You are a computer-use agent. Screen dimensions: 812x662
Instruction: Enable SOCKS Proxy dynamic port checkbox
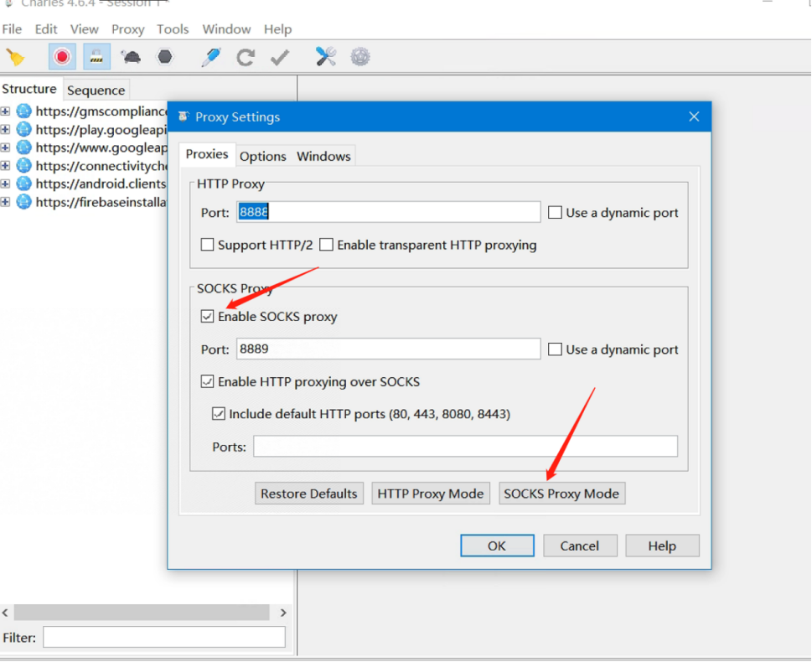click(x=555, y=349)
